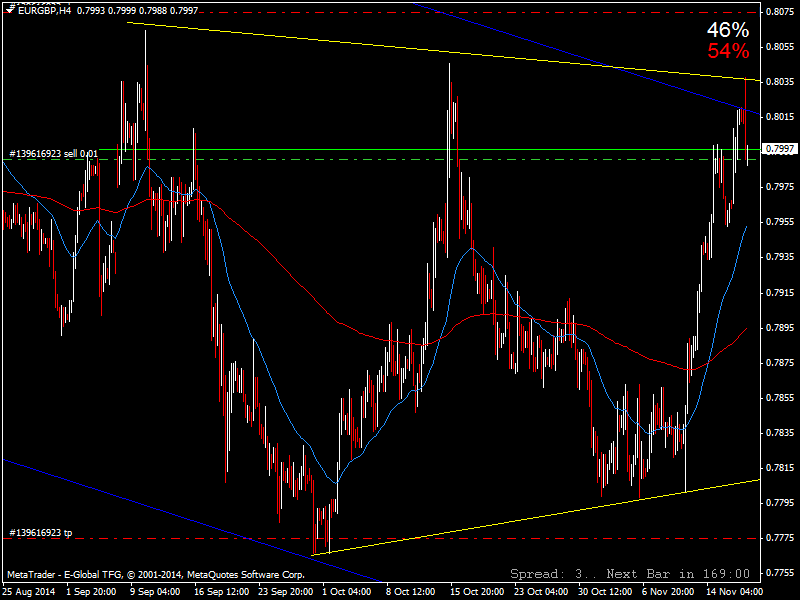Select the '#139616923 sell 0.01' order label
Viewport: 800px width, 600px height.
(x=54, y=154)
